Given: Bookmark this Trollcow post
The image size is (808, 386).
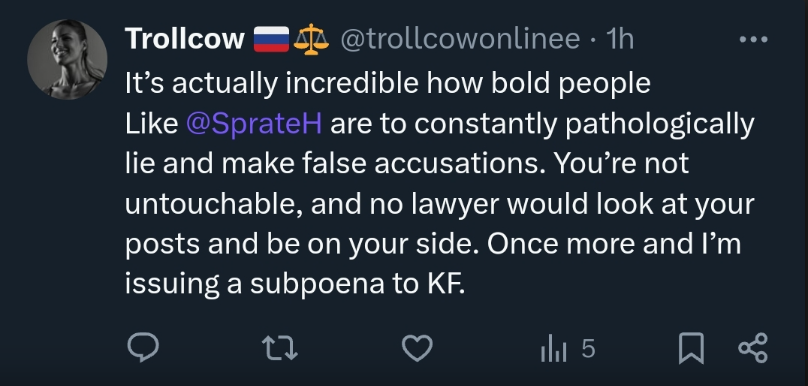Looking at the screenshot, I should pyautogui.click(x=691, y=348).
